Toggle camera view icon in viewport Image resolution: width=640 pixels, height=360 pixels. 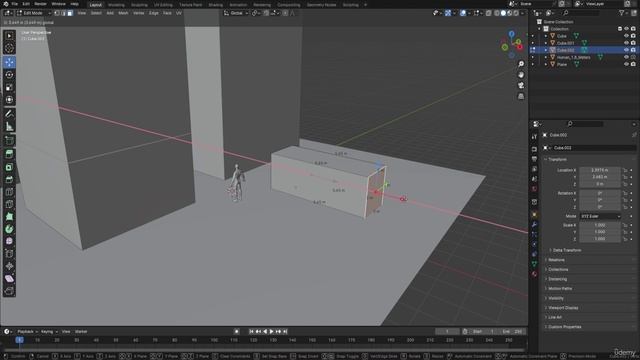[x=521, y=85]
